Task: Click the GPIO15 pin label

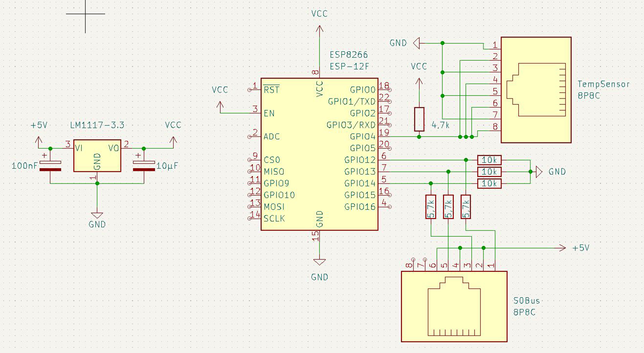Action: click(360, 195)
